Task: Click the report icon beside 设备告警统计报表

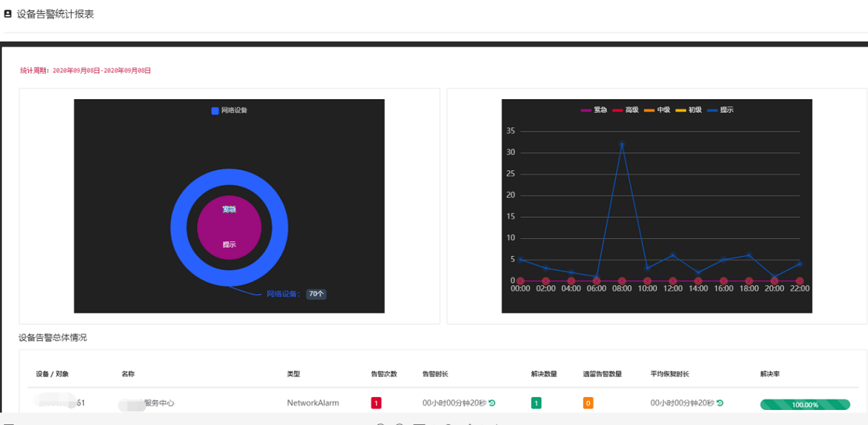Action: pos(8,14)
